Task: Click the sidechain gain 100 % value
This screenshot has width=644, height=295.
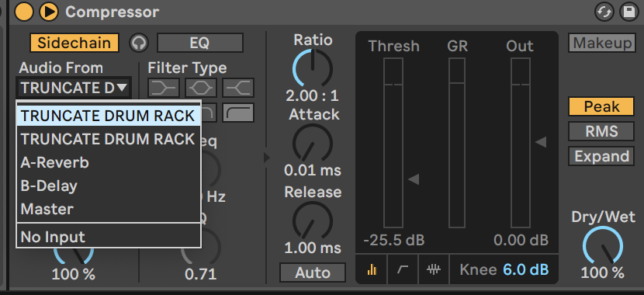Action: pos(73,274)
